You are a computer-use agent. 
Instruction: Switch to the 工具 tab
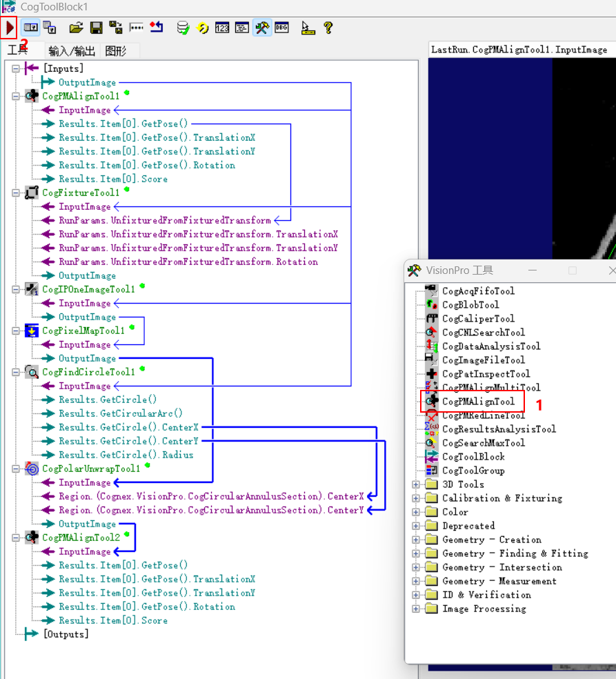18,50
